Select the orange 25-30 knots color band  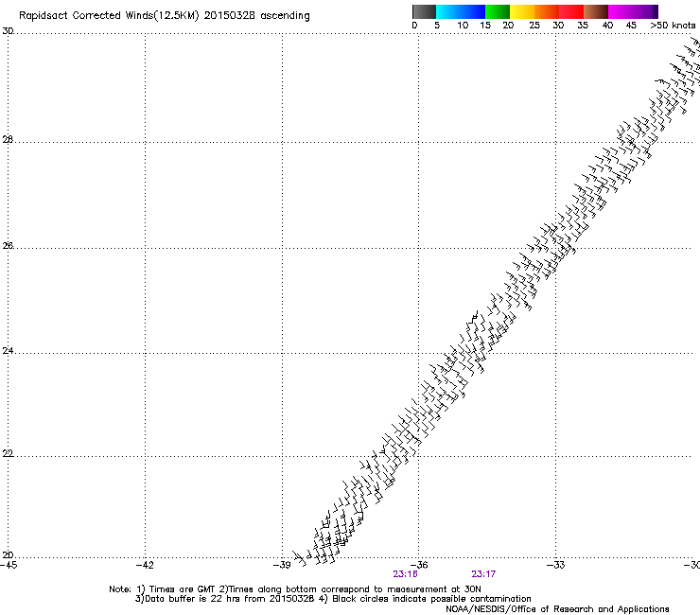point(547,12)
